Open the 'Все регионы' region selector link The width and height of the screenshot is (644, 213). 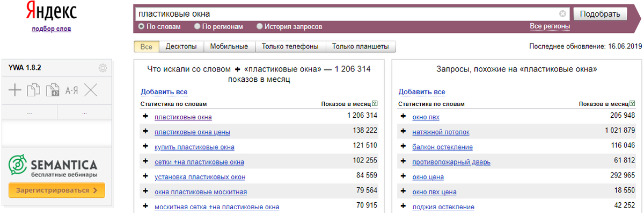click(550, 26)
